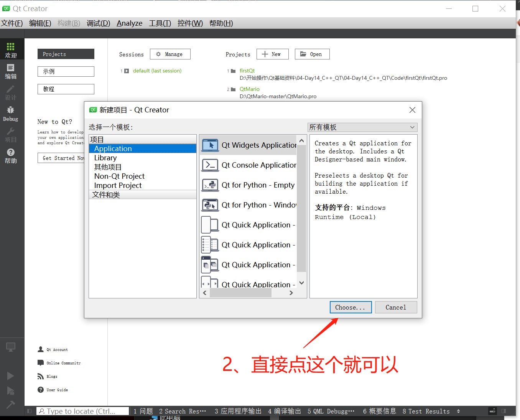Select Qt Widgets Application template icon

click(x=210, y=145)
